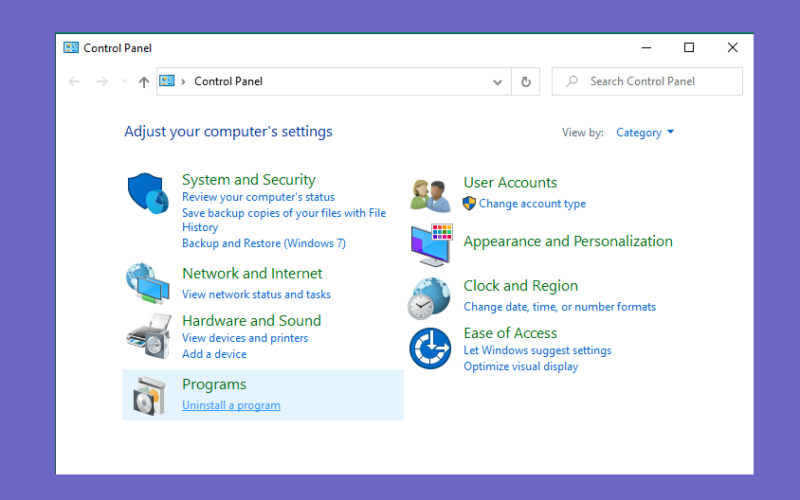The image size is (800, 500).
Task: Go up one level with up arrow
Action: [144, 82]
